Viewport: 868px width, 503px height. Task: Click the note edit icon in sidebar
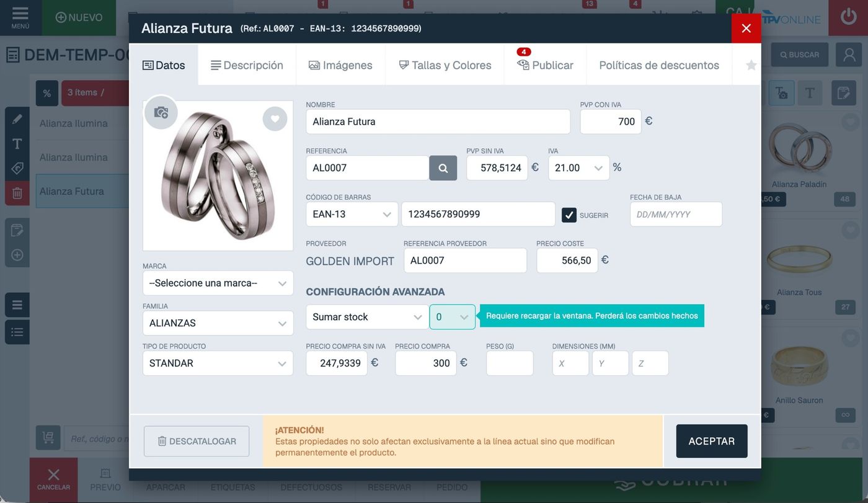(17, 230)
